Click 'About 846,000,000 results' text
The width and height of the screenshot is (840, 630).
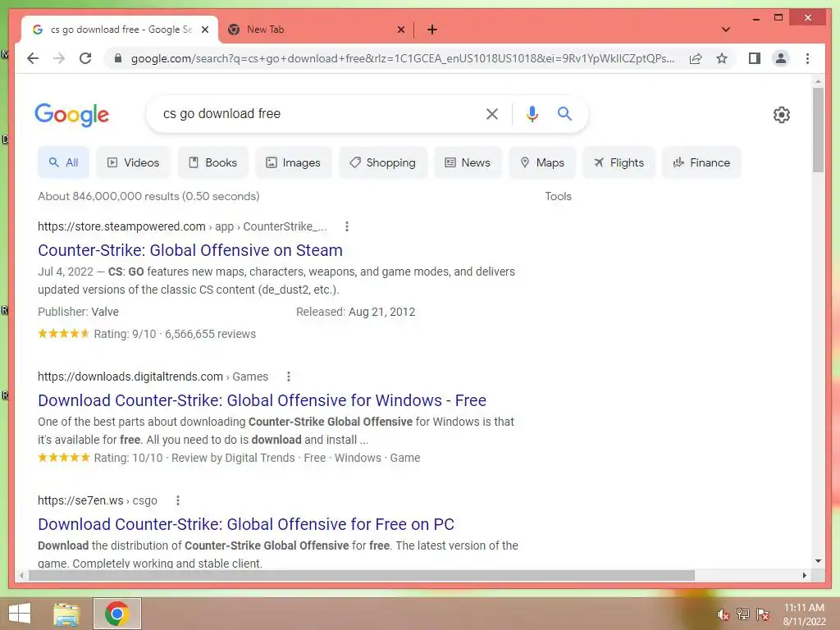coord(148,196)
